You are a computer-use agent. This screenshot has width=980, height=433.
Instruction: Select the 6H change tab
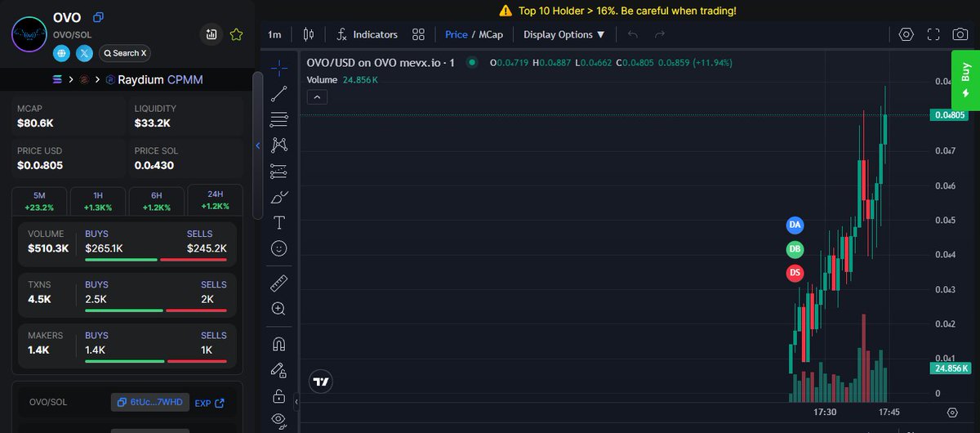point(156,202)
